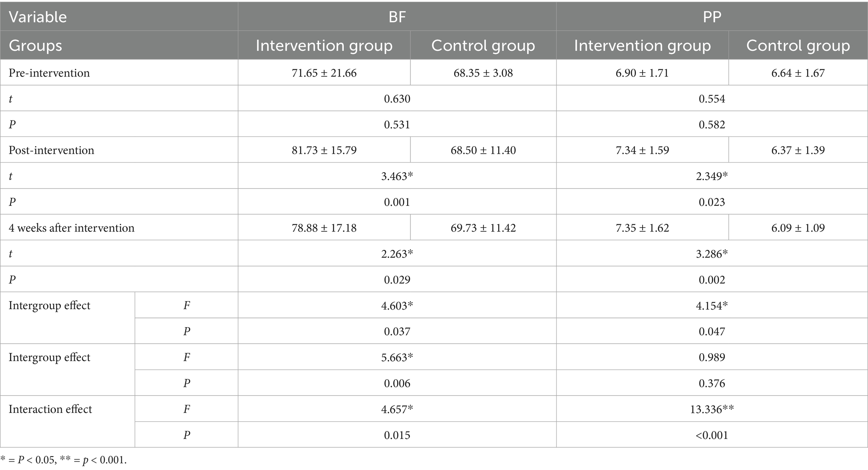Select the Interaction effect row label

pos(50,409)
